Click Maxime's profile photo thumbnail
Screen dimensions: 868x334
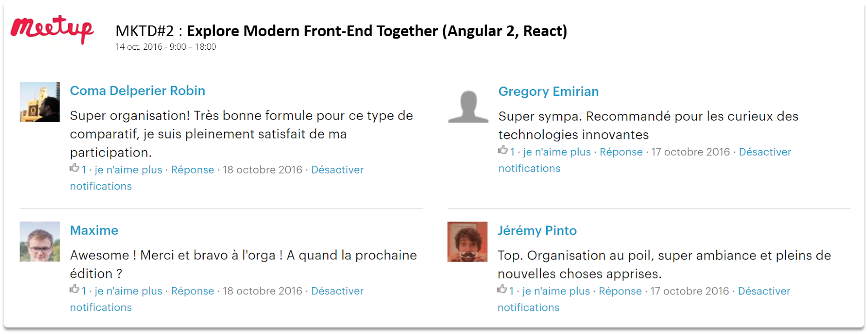click(40, 242)
